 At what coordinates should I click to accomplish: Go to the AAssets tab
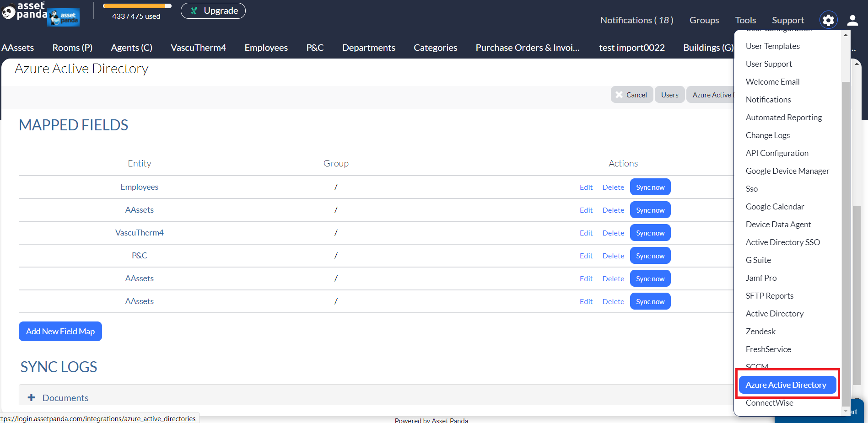click(x=18, y=48)
